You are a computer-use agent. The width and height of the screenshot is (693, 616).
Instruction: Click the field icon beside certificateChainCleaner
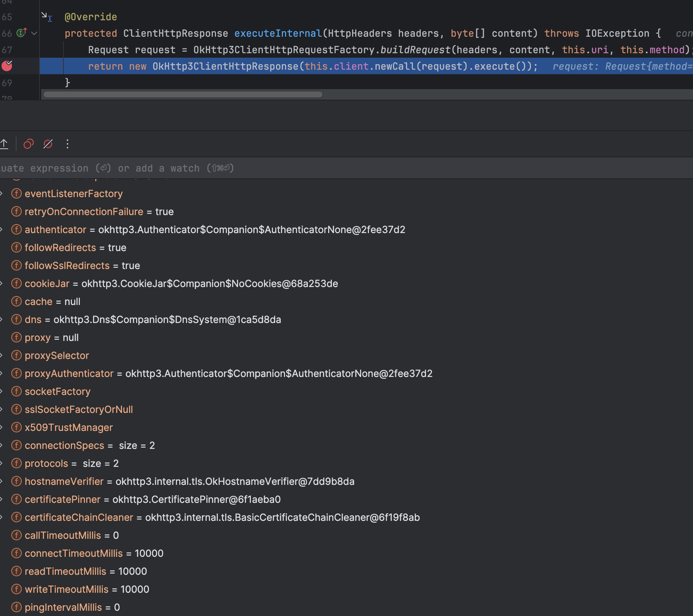coord(16,517)
